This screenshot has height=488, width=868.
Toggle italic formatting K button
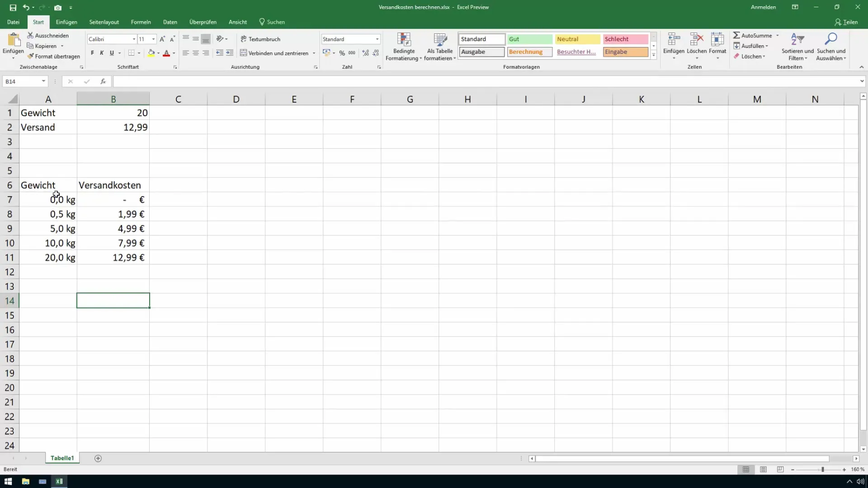(102, 53)
